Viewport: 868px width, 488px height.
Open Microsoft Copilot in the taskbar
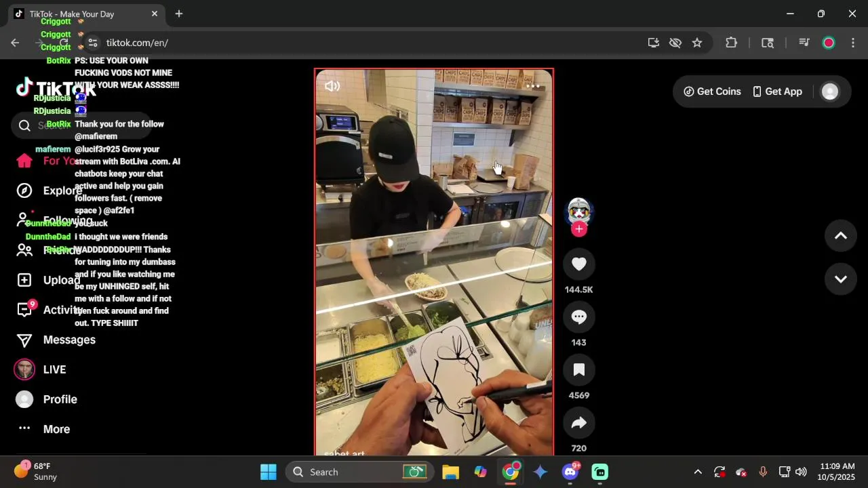coord(480,472)
